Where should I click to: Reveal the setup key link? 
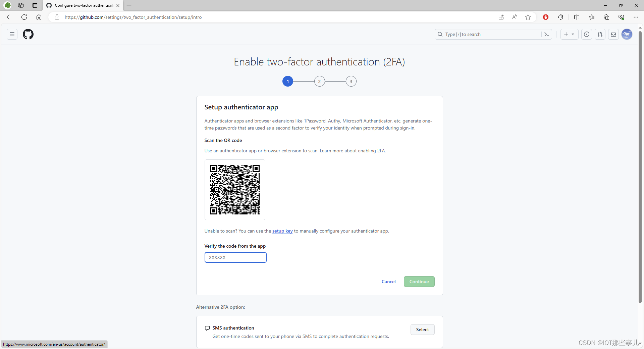click(282, 231)
